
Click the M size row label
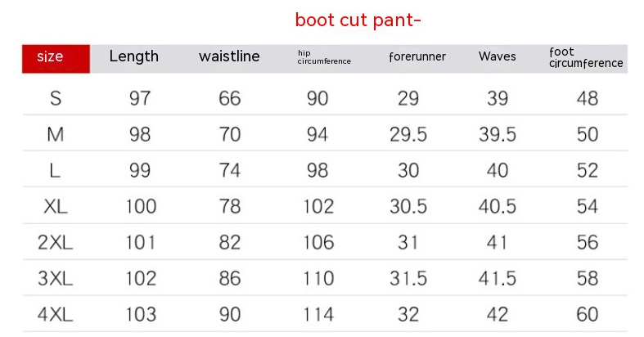pyautogui.click(x=56, y=135)
